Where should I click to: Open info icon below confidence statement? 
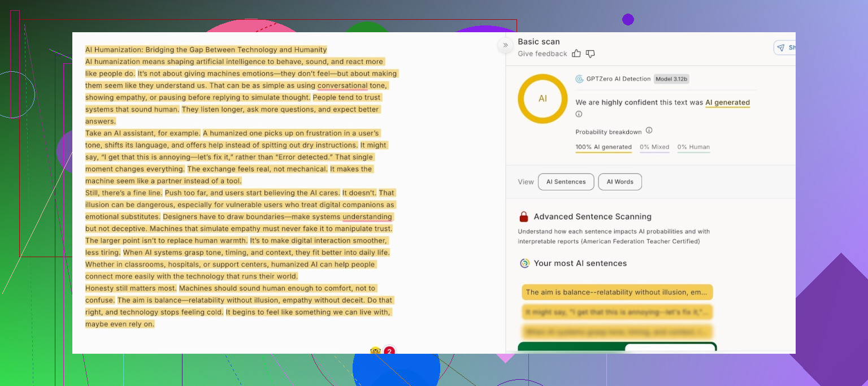(579, 114)
